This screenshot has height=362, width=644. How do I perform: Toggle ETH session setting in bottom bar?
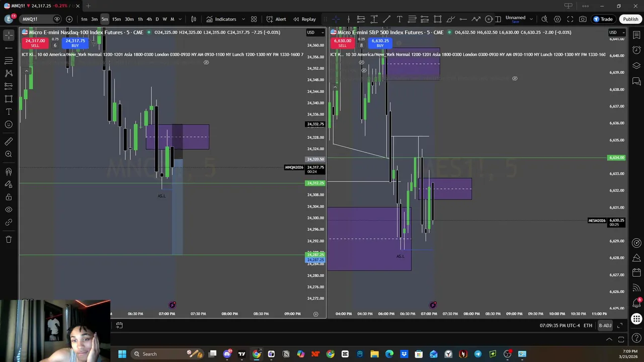(588, 325)
